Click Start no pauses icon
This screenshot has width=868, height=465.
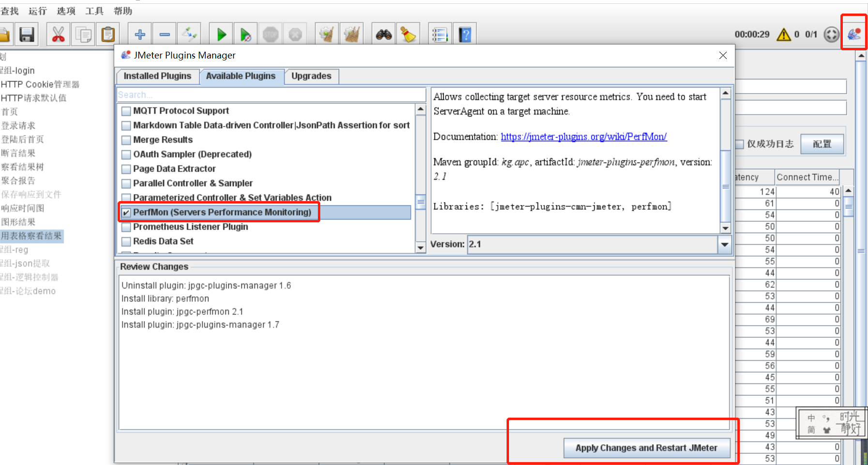click(246, 34)
